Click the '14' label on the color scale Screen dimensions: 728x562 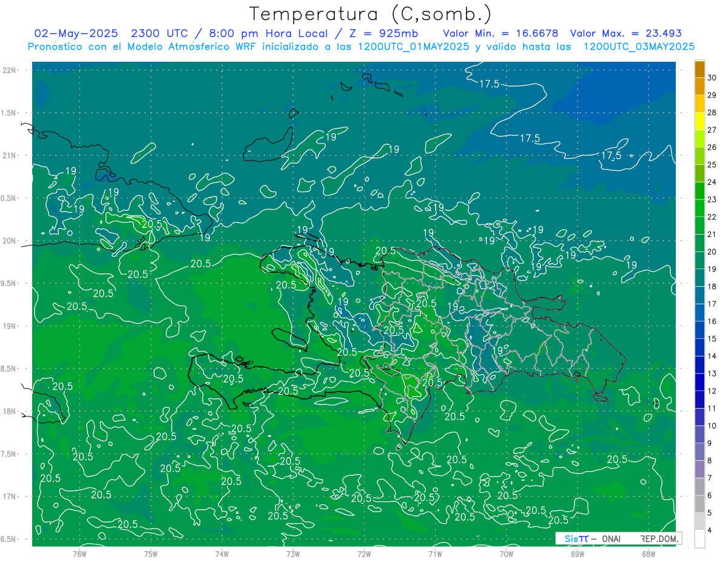tap(712, 356)
